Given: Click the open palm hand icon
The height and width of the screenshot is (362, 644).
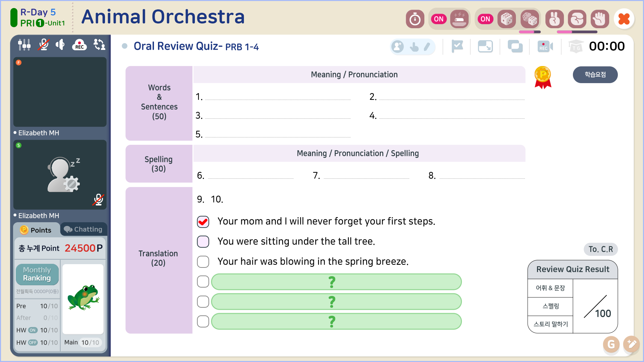Looking at the screenshot, I should [x=600, y=19].
